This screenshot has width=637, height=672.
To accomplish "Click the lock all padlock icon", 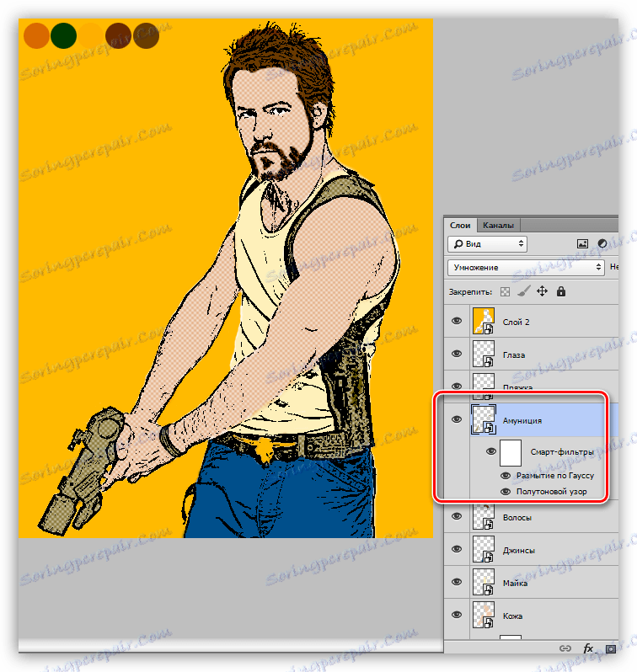I will click(x=560, y=292).
